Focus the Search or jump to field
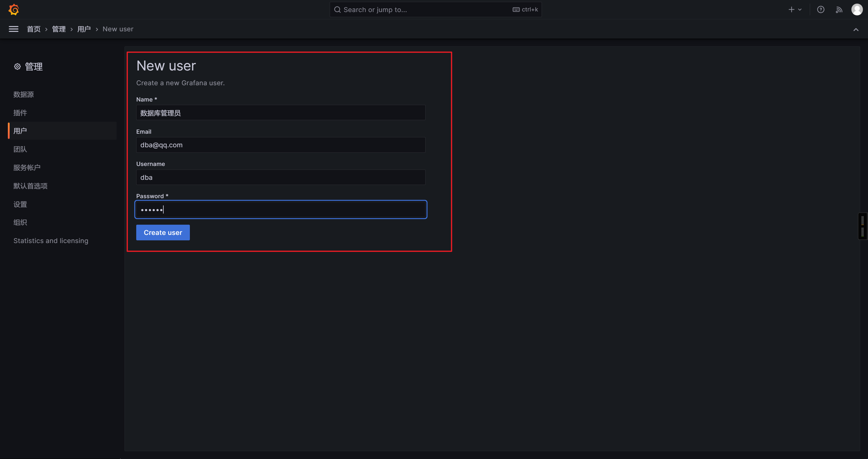The height and width of the screenshot is (459, 868). (435, 9)
